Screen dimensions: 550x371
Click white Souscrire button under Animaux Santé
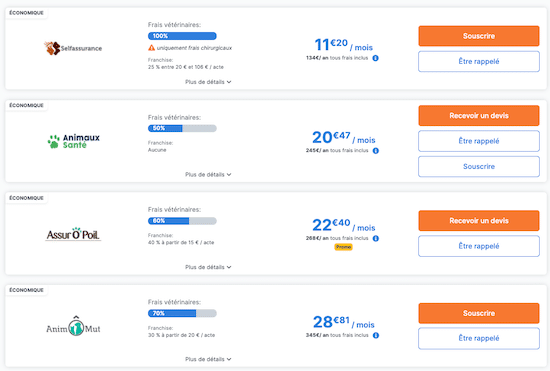click(x=479, y=167)
